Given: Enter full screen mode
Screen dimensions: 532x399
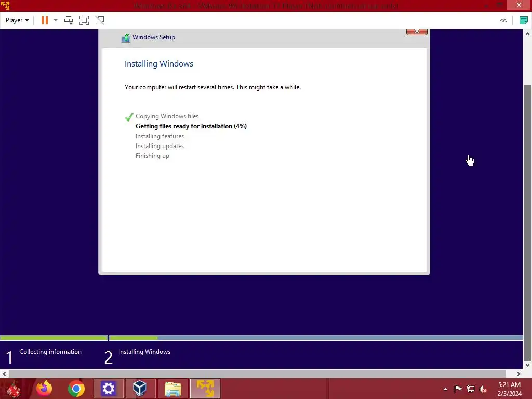Looking at the screenshot, I should pyautogui.click(x=84, y=20).
